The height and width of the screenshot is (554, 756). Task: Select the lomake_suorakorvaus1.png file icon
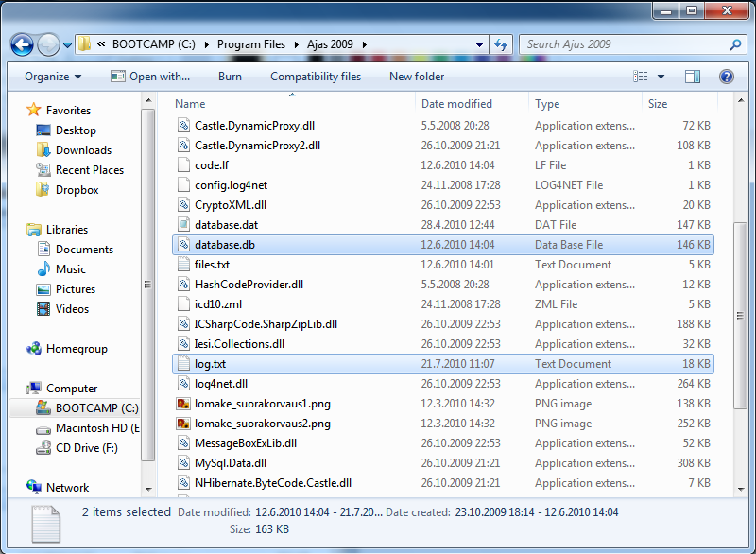tap(183, 404)
